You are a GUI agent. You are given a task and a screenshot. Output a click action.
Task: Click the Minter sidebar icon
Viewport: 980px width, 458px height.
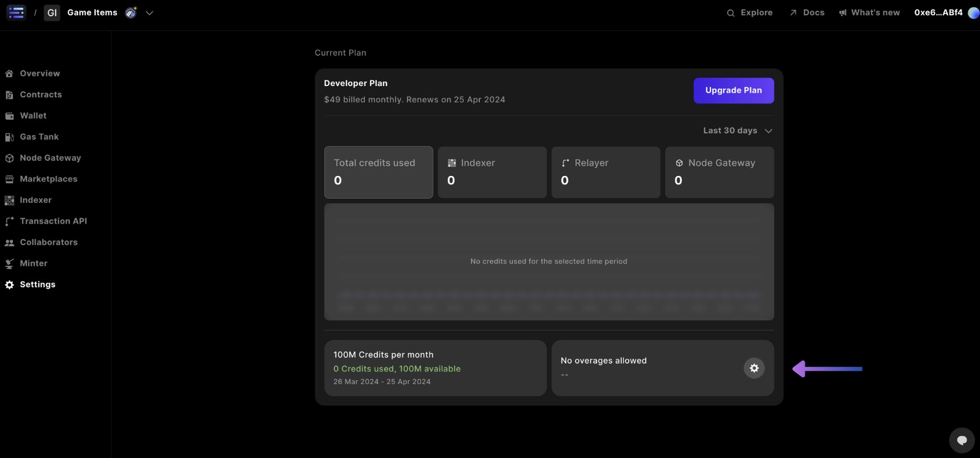[x=10, y=264]
